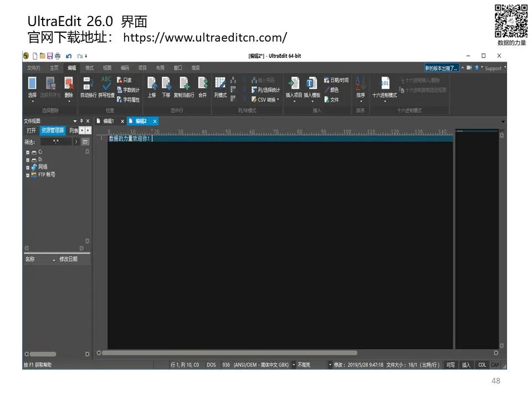532x399 pixels.
Task: Click the DOS line-ending status indicator
Action: [211, 365]
